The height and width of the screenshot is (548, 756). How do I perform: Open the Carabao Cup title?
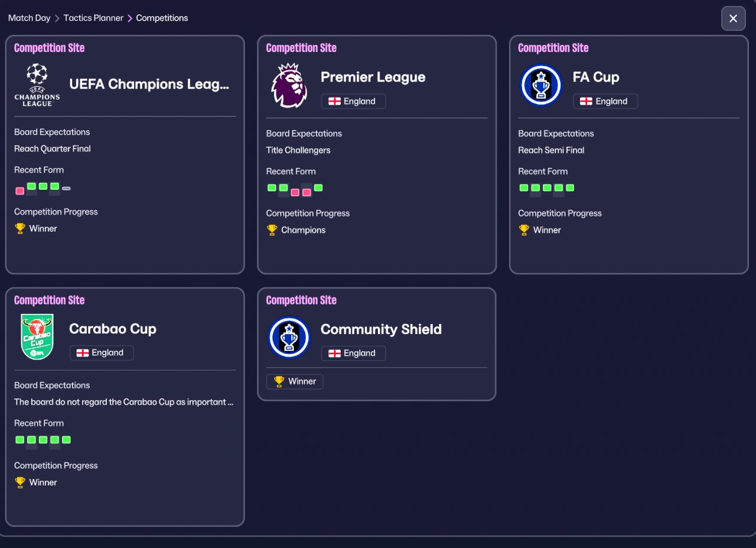(113, 329)
